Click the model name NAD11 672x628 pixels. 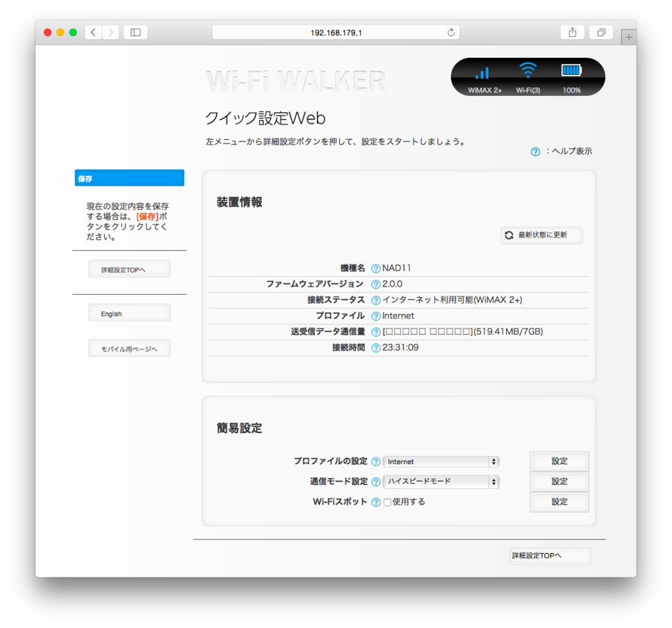click(x=396, y=268)
